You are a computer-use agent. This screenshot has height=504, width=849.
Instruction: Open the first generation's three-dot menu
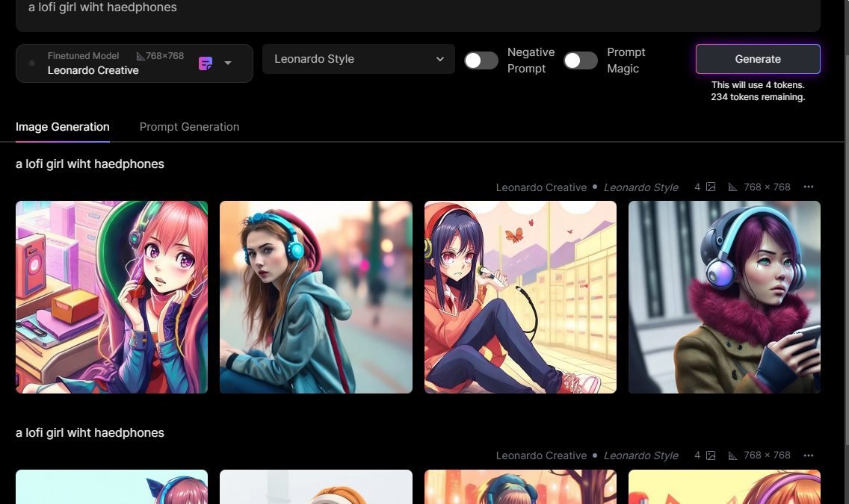(809, 187)
